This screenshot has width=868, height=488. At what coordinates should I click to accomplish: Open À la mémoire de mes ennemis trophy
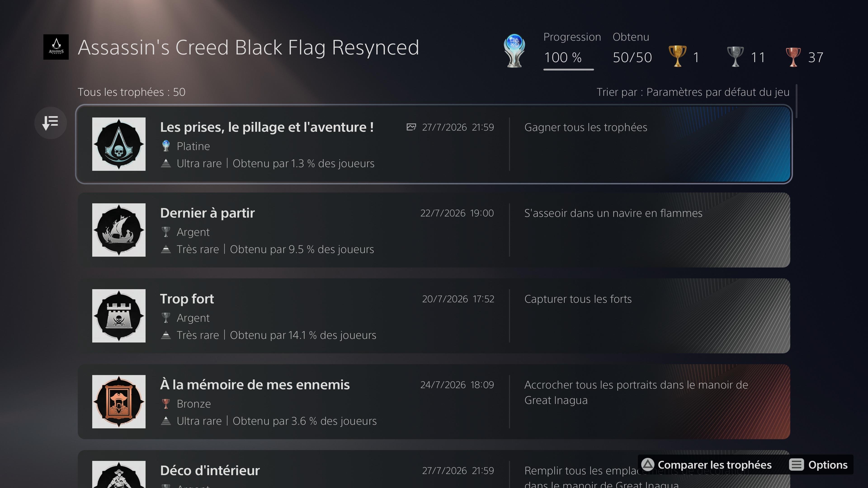pos(434,402)
